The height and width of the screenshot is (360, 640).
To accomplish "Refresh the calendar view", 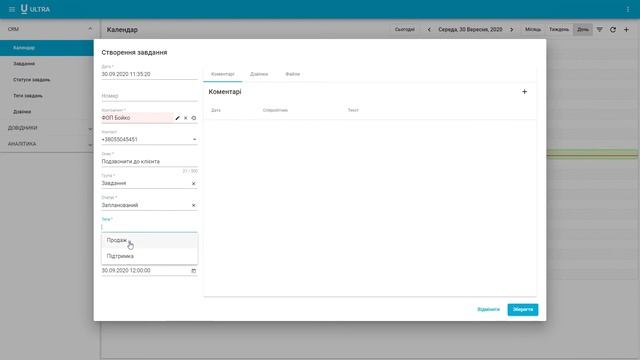I will coord(613,29).
